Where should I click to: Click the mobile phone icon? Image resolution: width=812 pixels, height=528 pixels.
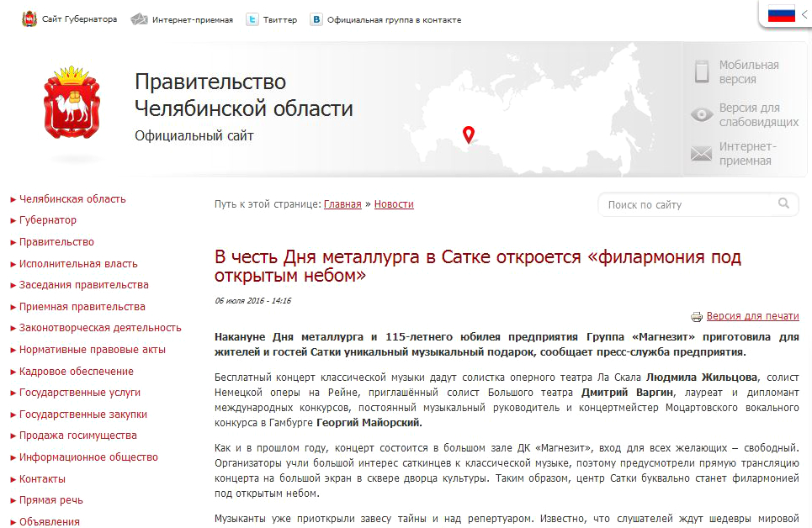click(702, 72)
